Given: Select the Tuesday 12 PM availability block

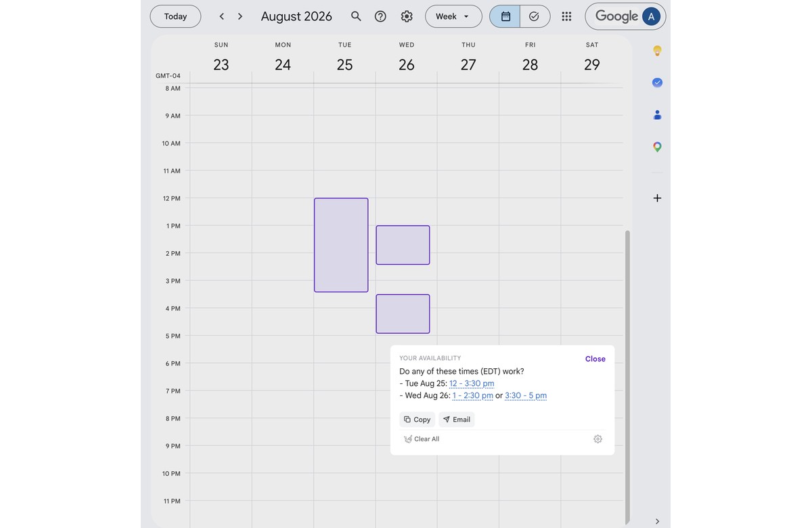Looking at the screenshot, I should 341,245.
